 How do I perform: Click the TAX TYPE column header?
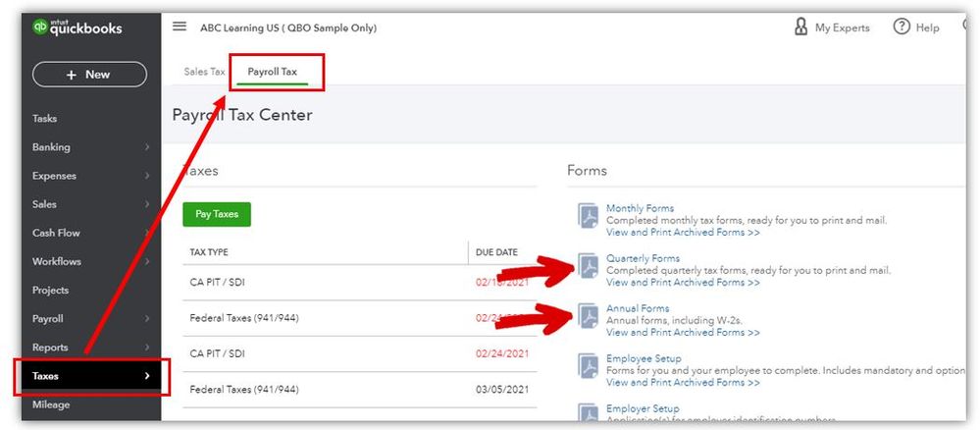coord(209,252)
